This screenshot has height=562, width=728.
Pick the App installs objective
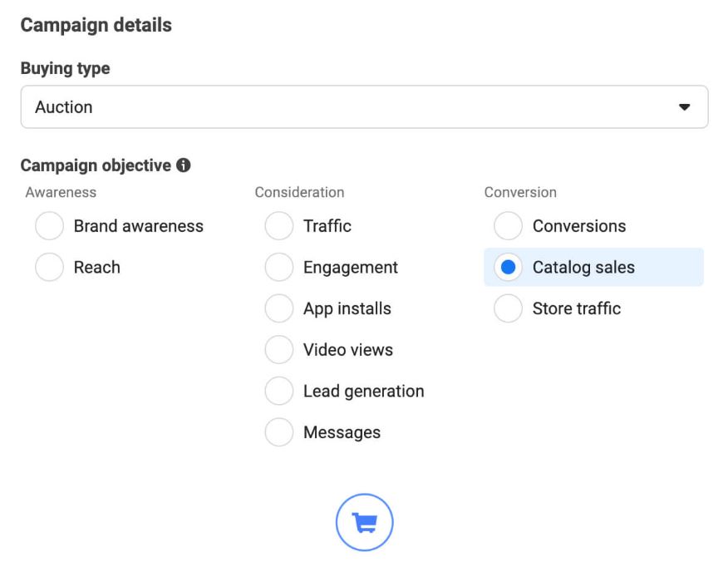(279, 309)
